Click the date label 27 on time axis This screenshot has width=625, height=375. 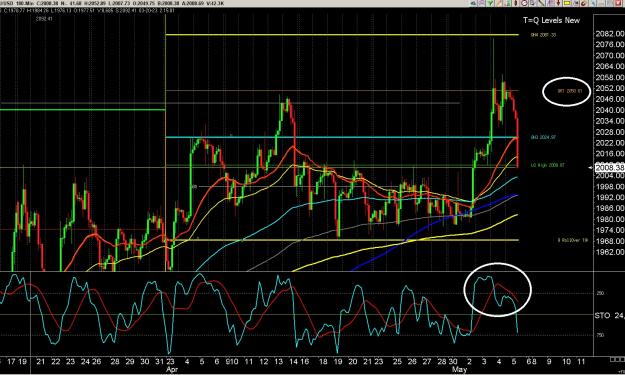[427, 361]
